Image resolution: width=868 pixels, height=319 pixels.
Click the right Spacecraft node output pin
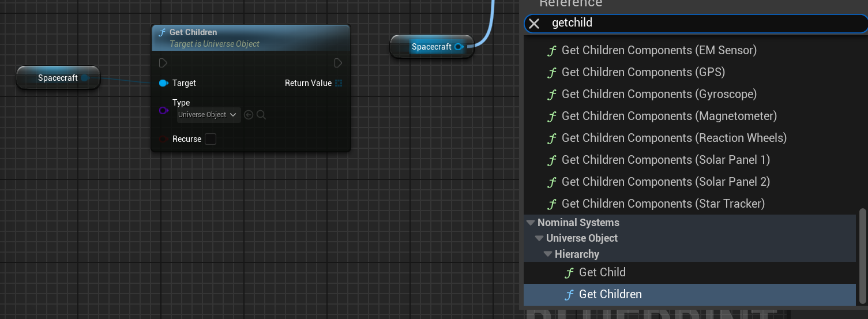[459, 47]
